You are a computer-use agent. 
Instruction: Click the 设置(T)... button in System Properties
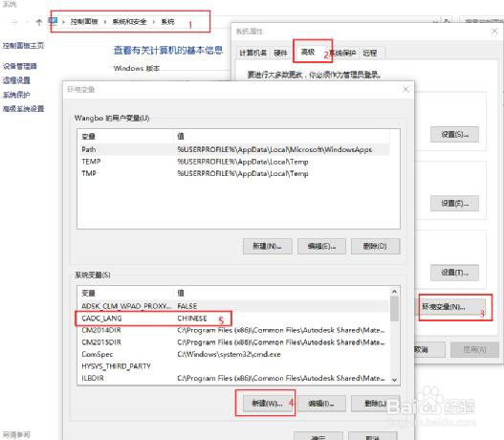tap(454, 273)
